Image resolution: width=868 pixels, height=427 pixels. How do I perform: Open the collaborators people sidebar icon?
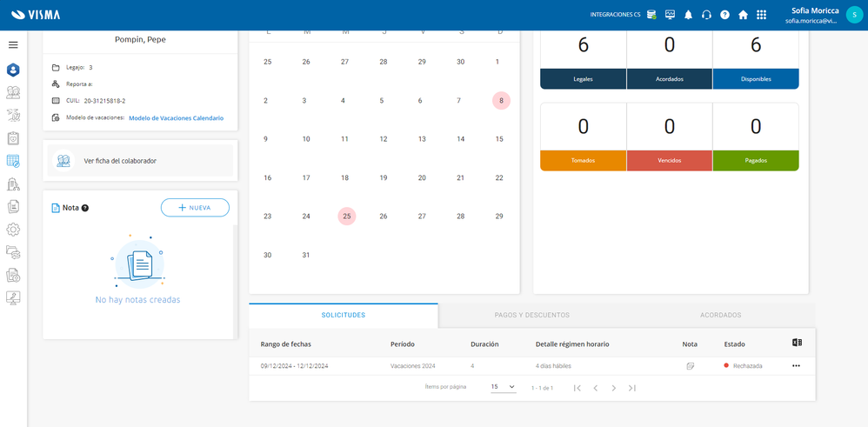tap(13, 92)
